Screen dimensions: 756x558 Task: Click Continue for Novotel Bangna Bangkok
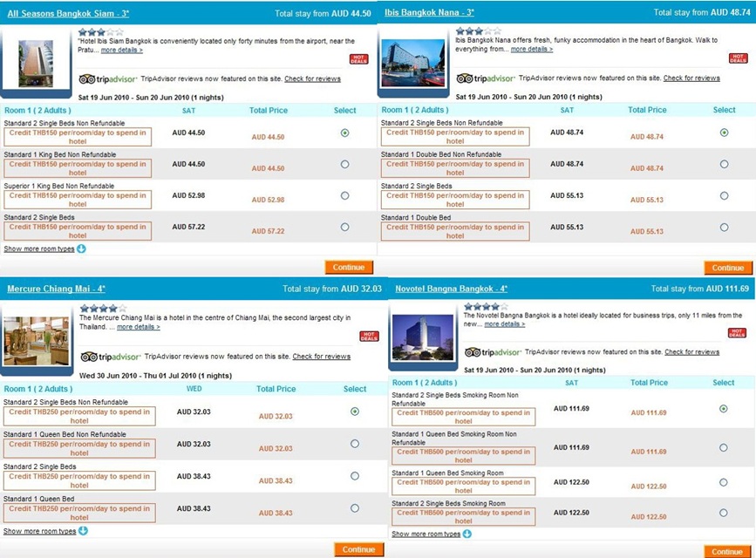coord(727,552)
